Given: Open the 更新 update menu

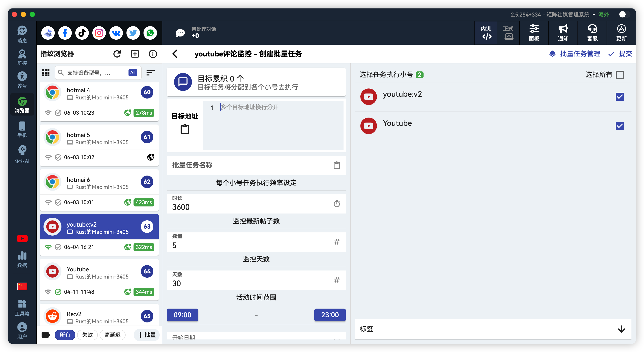Looking at the screenshot, I should click(621, 33).
